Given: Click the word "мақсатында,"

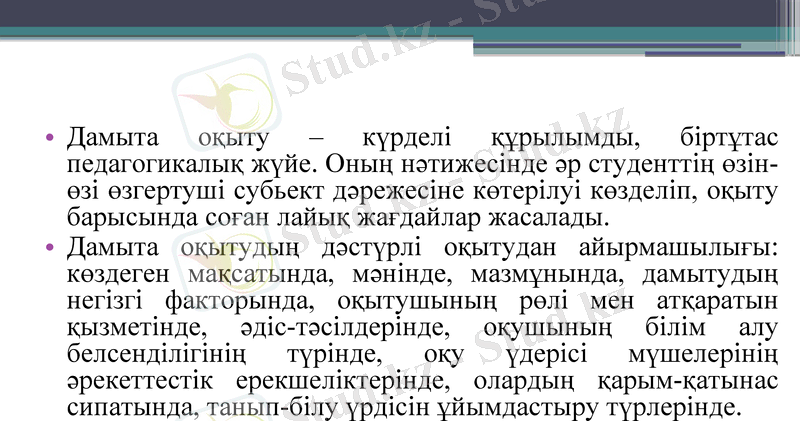Looking at the screenshot, I should coord(260,275).
